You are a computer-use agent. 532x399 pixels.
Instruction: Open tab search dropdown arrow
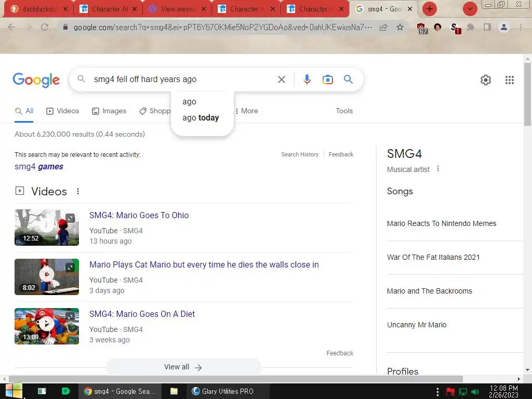[x=470, y=9]
